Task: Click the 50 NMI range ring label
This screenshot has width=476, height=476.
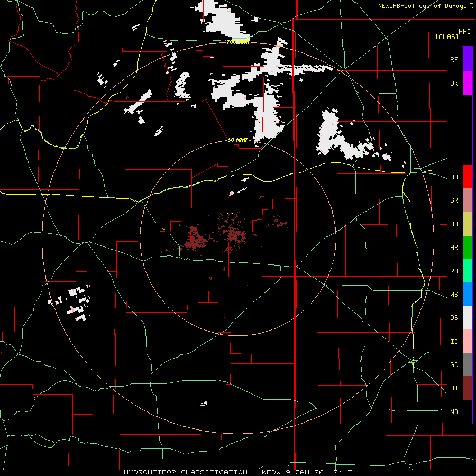Action: coord(237,140)
